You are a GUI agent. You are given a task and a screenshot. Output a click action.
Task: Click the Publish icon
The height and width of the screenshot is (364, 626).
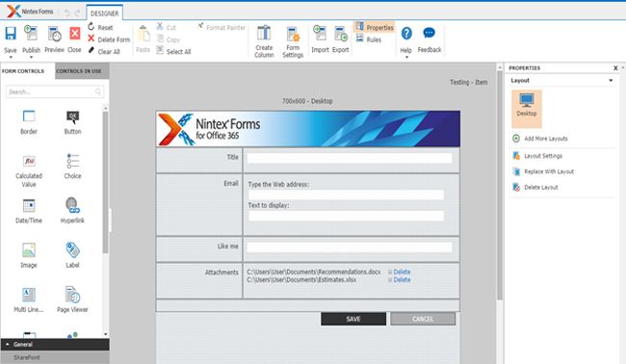[31, 34]
